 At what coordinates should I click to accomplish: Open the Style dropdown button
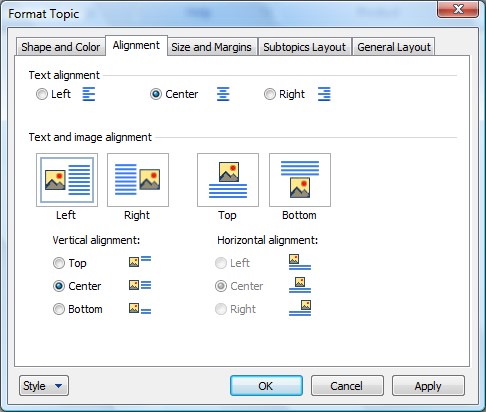(44, 386)
